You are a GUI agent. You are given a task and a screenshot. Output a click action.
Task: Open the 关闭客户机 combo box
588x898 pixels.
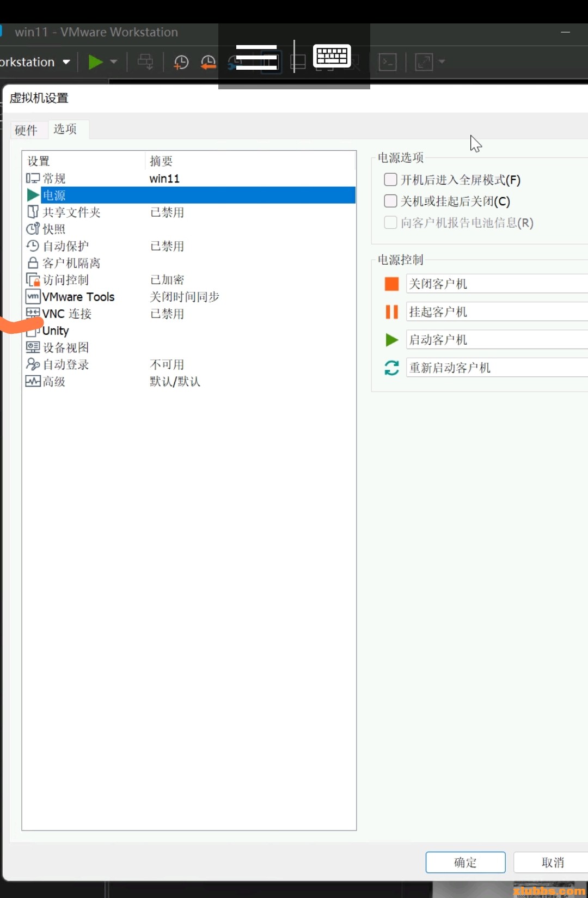pyautogui.click(x=495, y=284)
